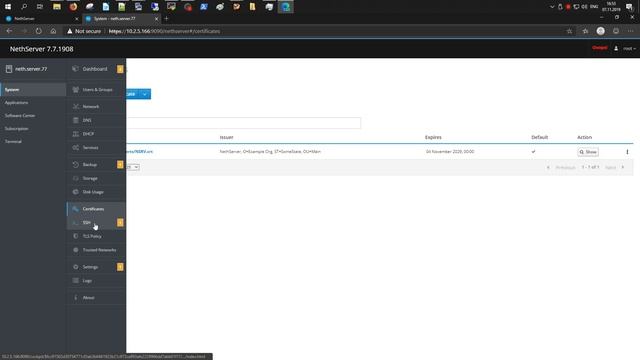Click the SSH terminal icon
The image size is (640, 360).
(76, 222)
